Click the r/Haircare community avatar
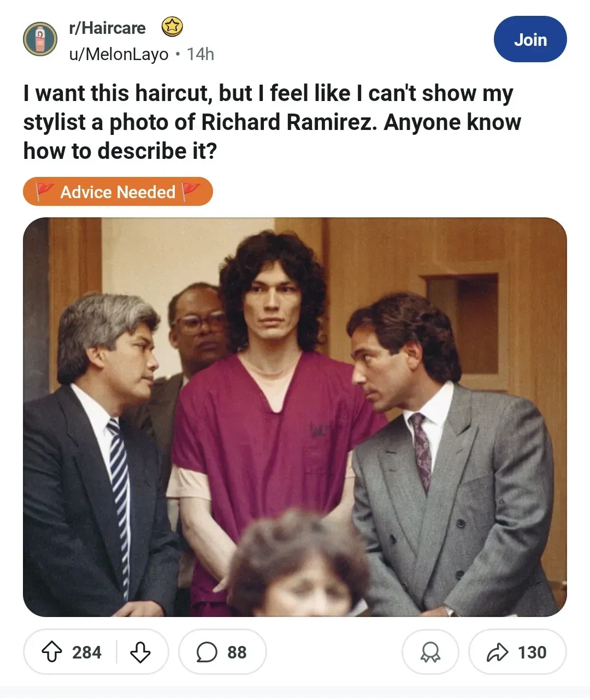The width and height of the screenshot is (590, 700). pos(40,40)
